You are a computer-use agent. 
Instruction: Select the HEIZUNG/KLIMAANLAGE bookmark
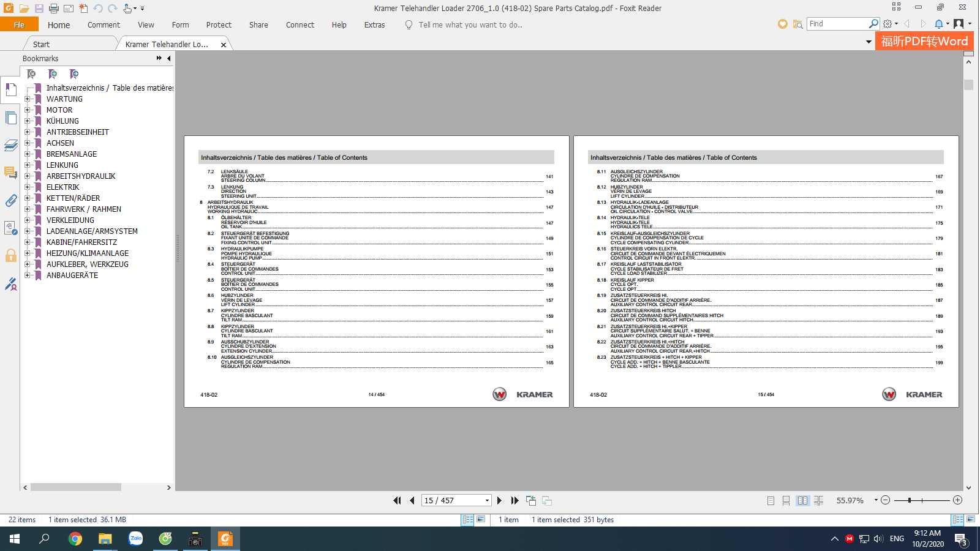pos(88,253)
